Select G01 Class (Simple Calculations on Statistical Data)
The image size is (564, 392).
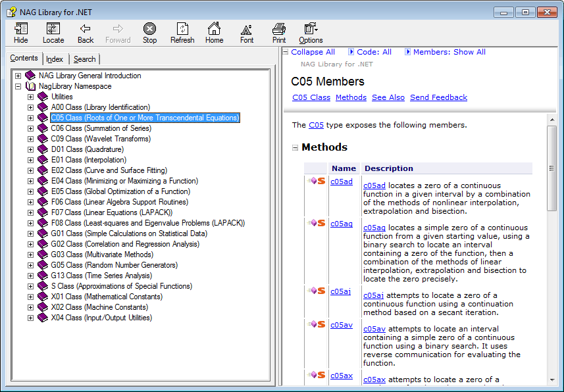129,233
